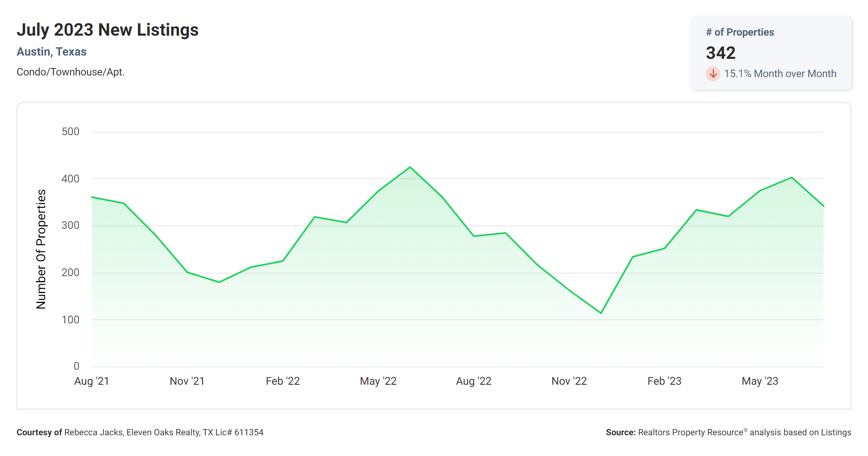Click the 'Courtesy of Rebecca Jacks' credit line

point(140,432)
